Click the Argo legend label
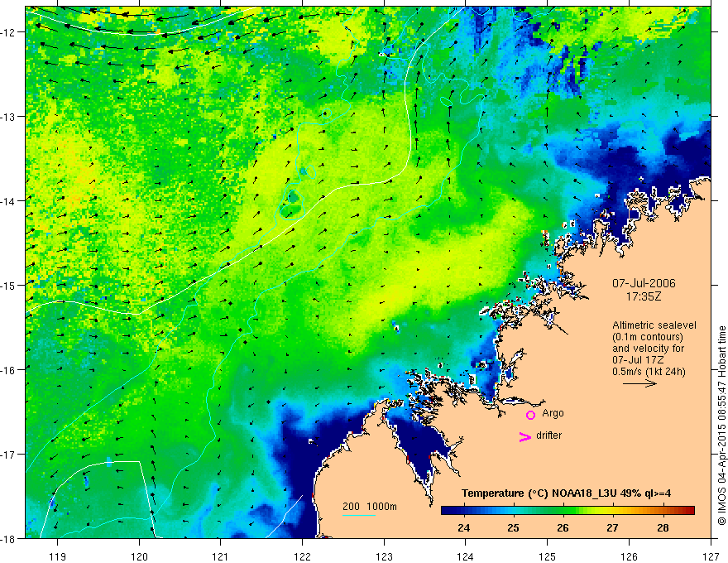728x563 pixels. tap(553, 413)
